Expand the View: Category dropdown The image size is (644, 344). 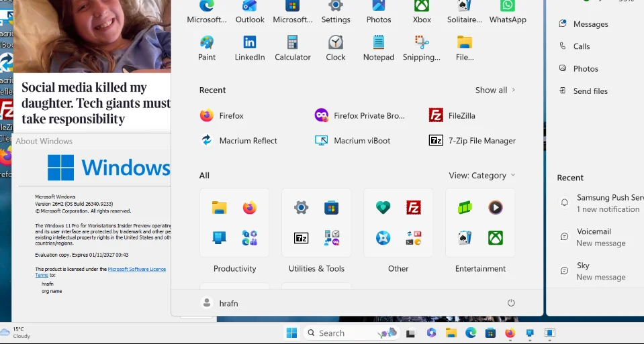pyautogui.click(x=481, y=176)
